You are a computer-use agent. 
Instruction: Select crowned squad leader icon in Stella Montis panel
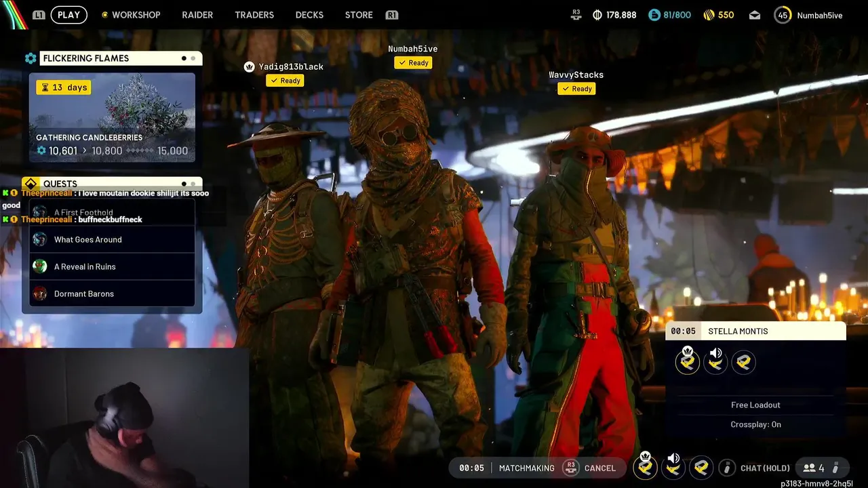click(x=688, y=361)
